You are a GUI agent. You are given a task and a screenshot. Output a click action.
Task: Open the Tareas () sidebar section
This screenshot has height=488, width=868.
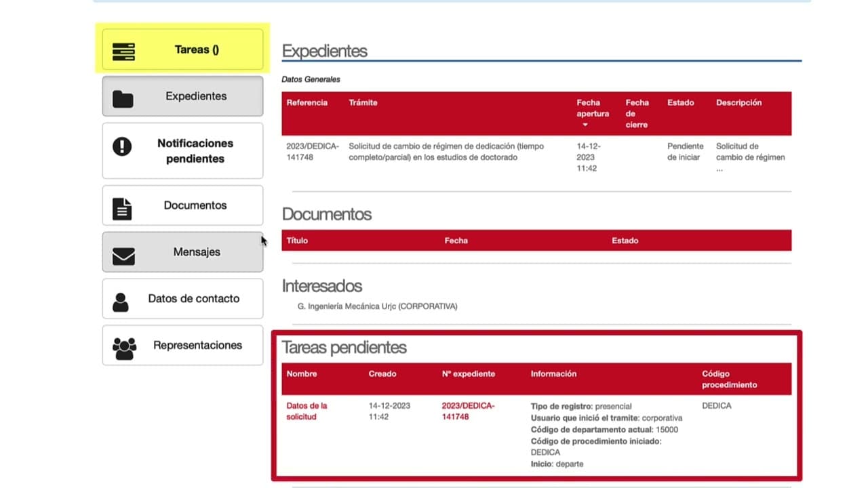pyautogui.click(x=182, y=49)
